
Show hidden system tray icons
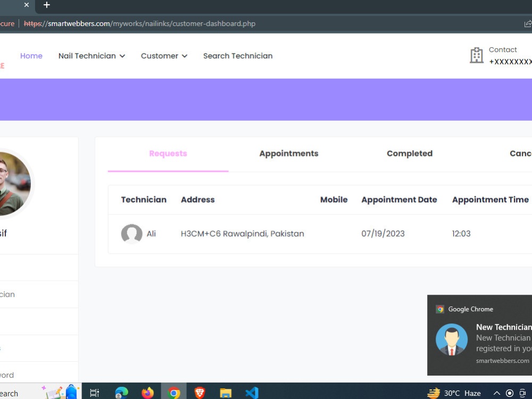[497, 393]
